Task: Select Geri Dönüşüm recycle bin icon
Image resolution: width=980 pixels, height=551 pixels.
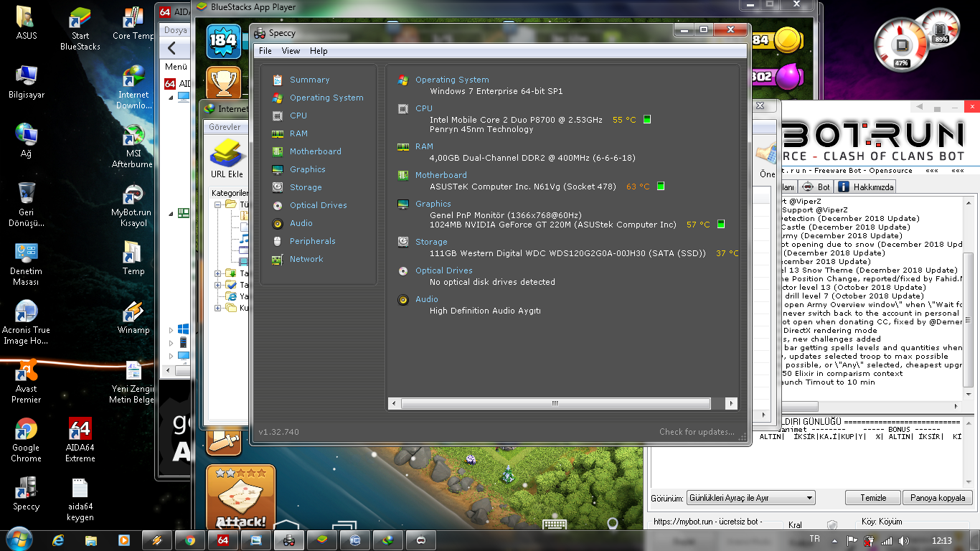Action: (x=27, y=204)
